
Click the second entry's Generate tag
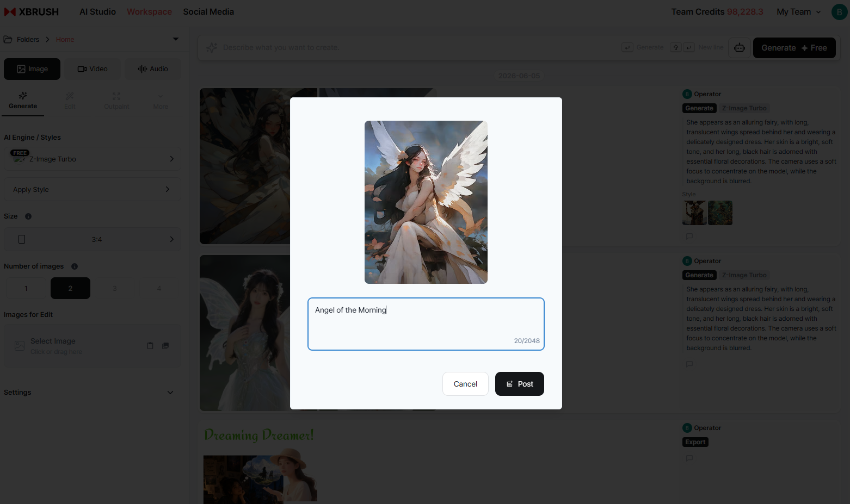[699, 275]
